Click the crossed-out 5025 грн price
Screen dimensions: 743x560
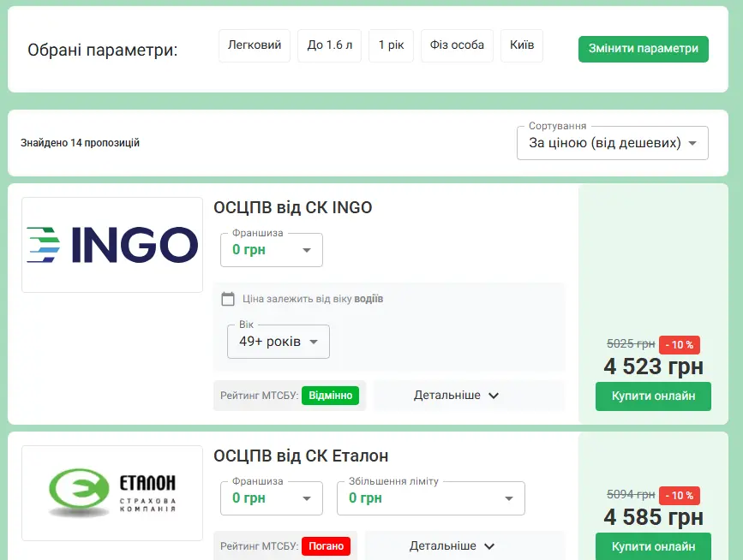click(x=631, y=343)
